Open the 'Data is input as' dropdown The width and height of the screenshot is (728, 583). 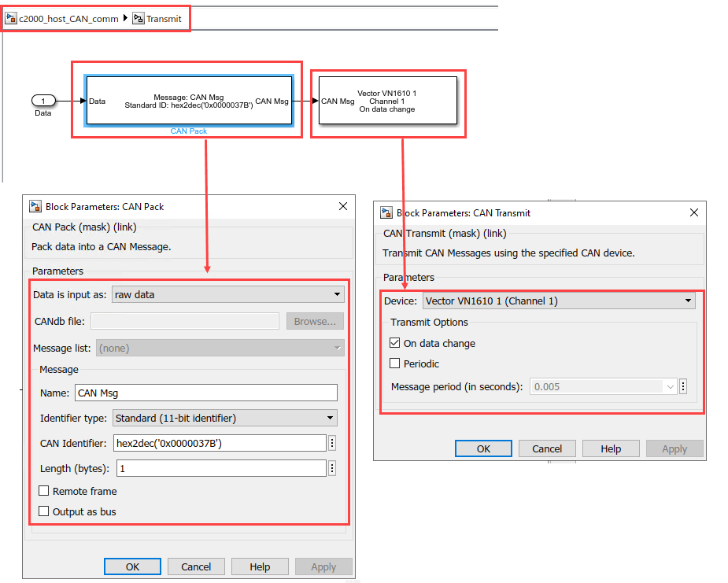click(x=228, y=294)
